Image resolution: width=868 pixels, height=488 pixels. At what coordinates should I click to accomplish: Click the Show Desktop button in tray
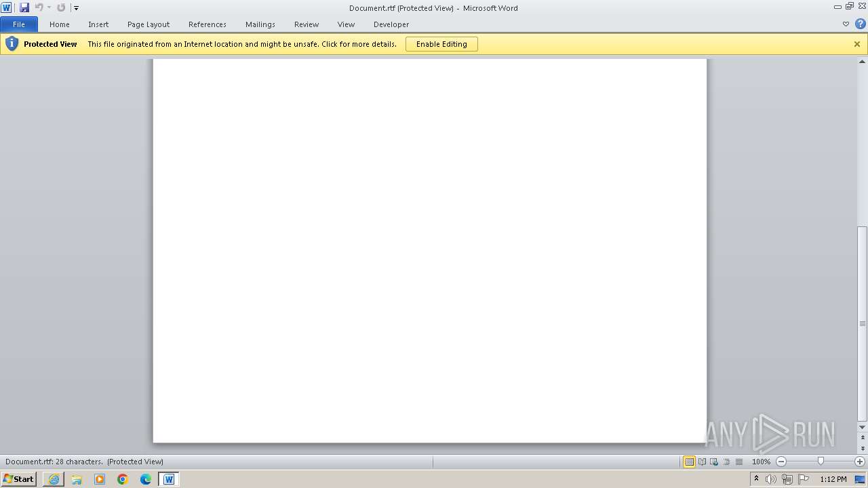tap(860, 479)
